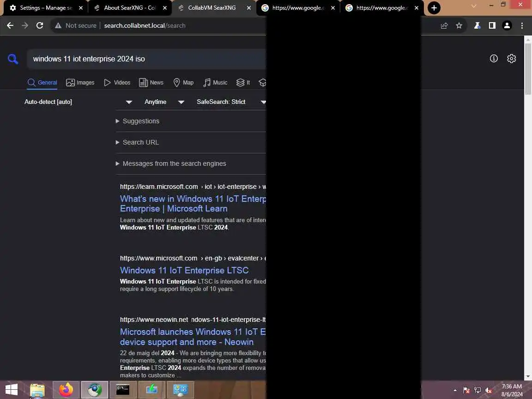Image resolution: width=532 pixels, height=399 pixels.
Task: Click the www.neowin.net result URL
Action: 193,320
